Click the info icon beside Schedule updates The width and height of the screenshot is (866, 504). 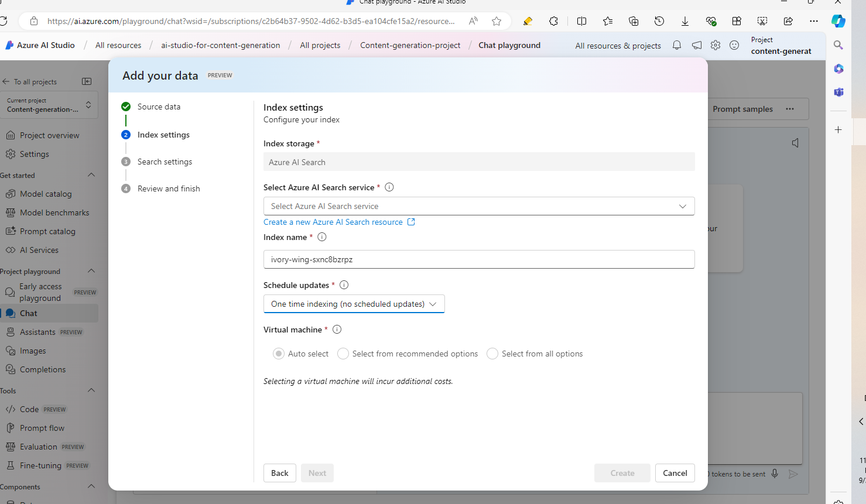pyautogui.click(x=344, y=285)
